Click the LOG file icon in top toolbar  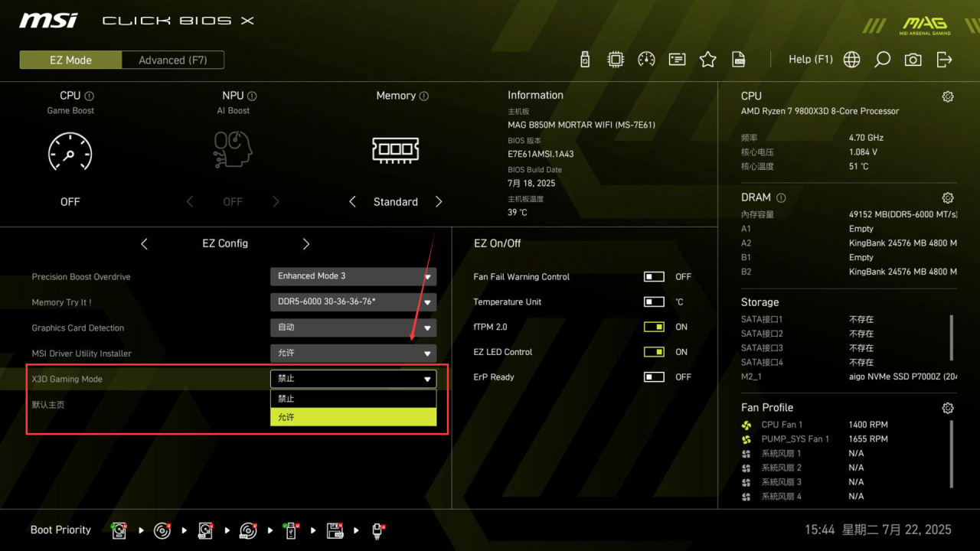coord(739,60)
